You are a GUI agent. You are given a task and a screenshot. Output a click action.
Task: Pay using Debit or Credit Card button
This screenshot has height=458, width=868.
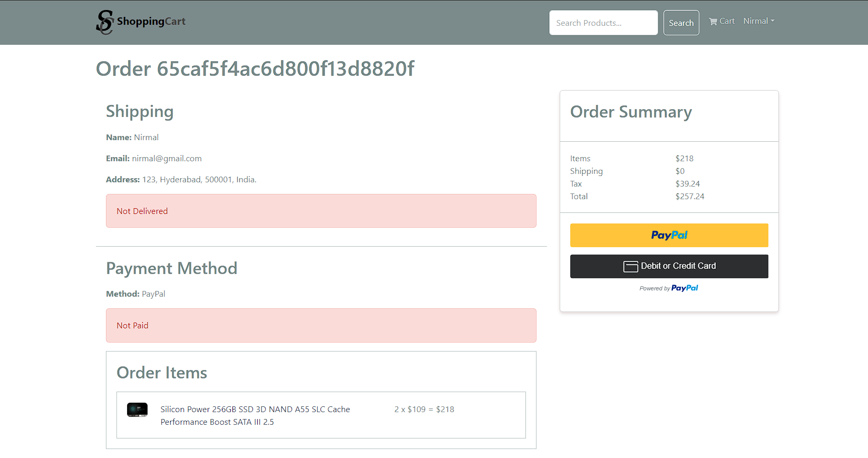pyautogui.click(x=669, y=266)
